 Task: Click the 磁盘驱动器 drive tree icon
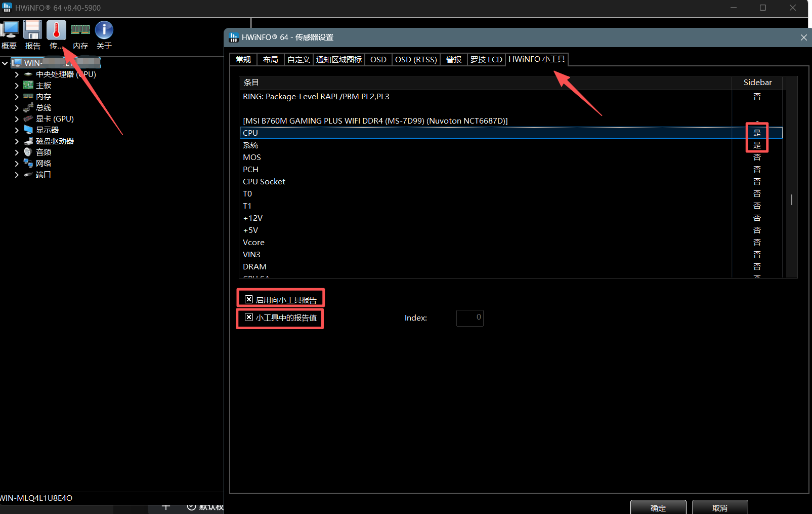coord(28,141)
